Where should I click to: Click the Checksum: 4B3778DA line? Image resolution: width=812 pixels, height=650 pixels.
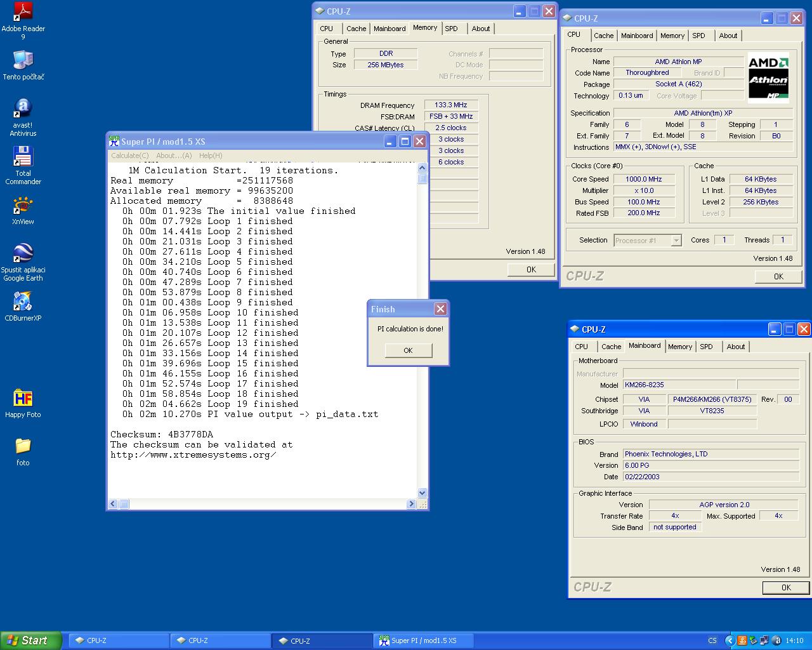coord(162,434)
